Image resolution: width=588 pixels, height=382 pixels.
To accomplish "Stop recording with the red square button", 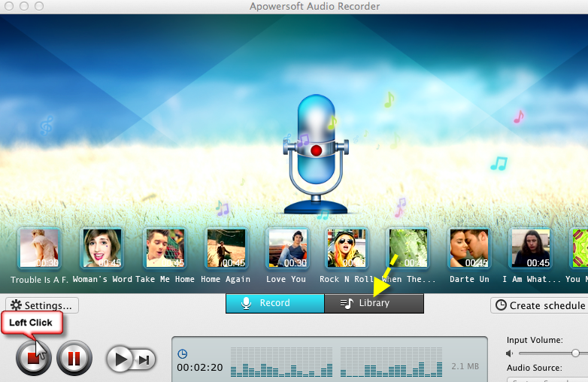I will coord(34,359).
